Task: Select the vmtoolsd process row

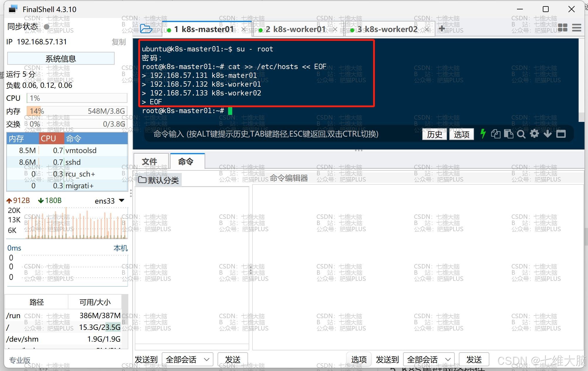Action: coord(67,150)
